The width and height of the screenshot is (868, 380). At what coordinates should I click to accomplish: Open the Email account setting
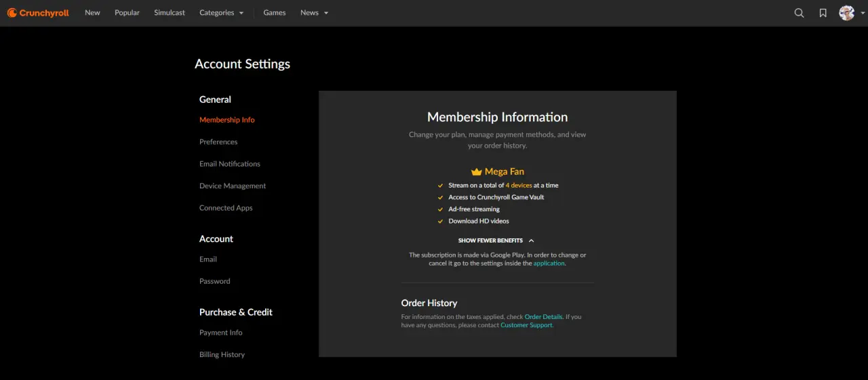pos(208,259)
